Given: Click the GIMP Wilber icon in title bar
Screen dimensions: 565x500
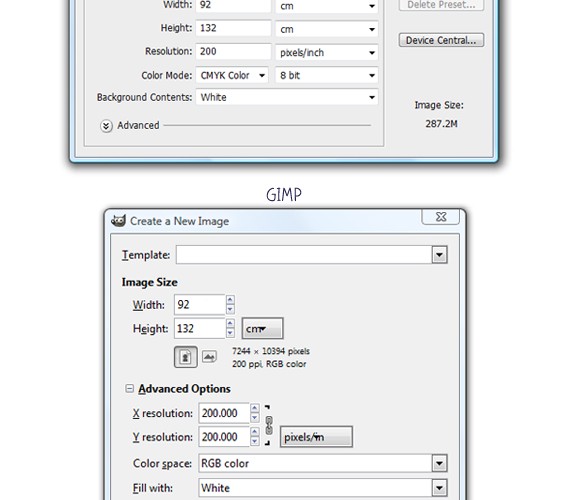Looking at the screenshot, I should 118,220.
